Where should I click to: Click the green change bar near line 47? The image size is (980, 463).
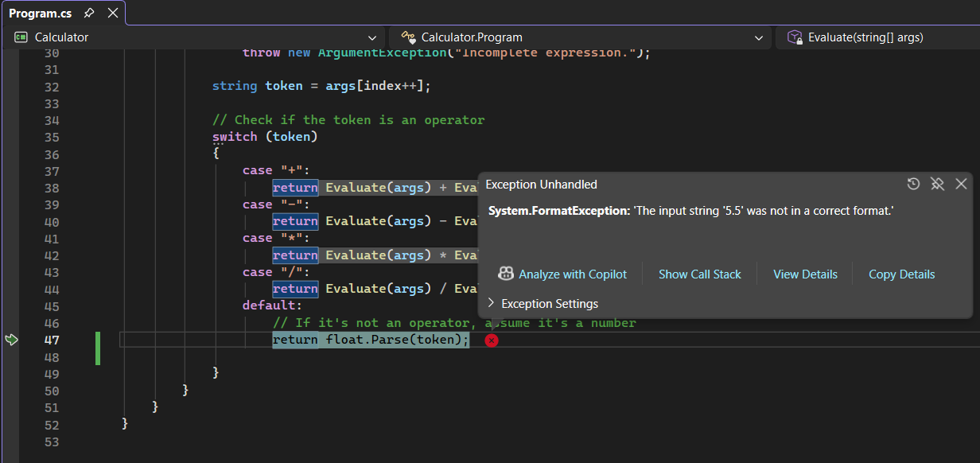98,340
